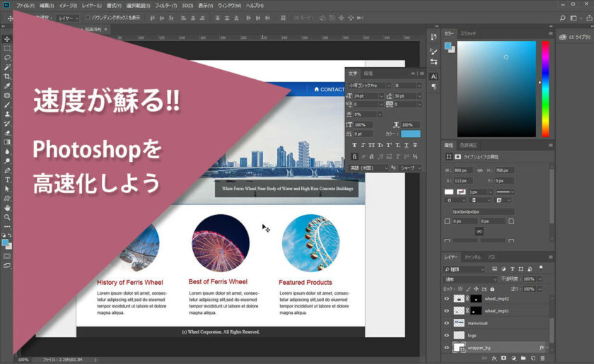The height and width of the screenshot is (364, 594).
Task: Click the blue text カラー swatch
Action: pyautogui.click(x=411, y=134)
